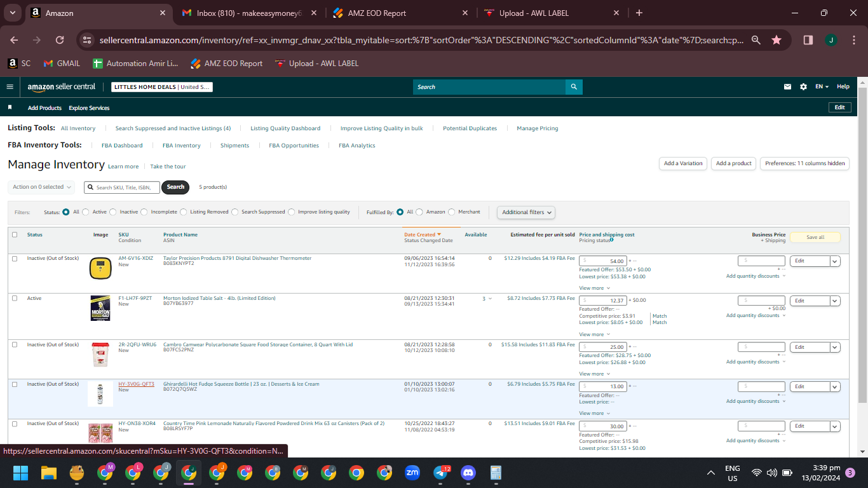The image size is (868, 488).
Task: Open the SC Amazon bookmark
Action: (19, 64)
